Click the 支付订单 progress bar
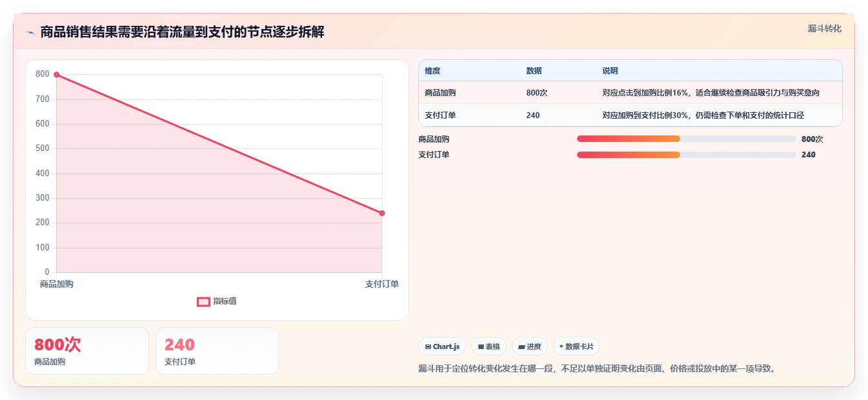Image resolution: width=868 pixels, height=400 pixels. (687, 155)
